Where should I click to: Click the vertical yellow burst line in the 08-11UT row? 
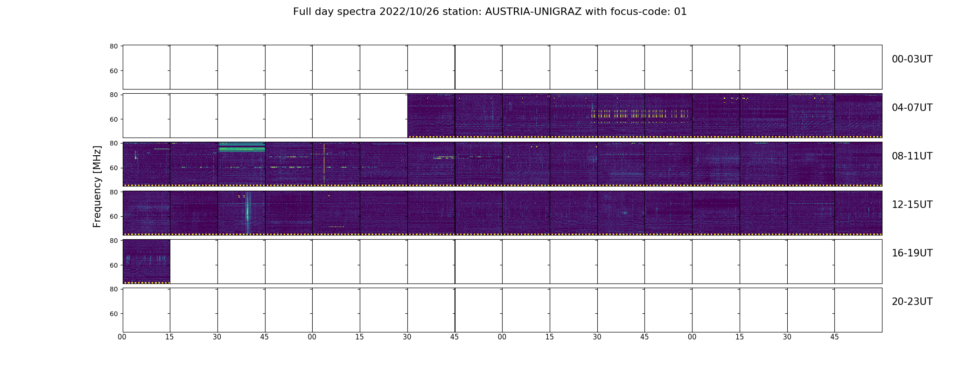(324, 164)
